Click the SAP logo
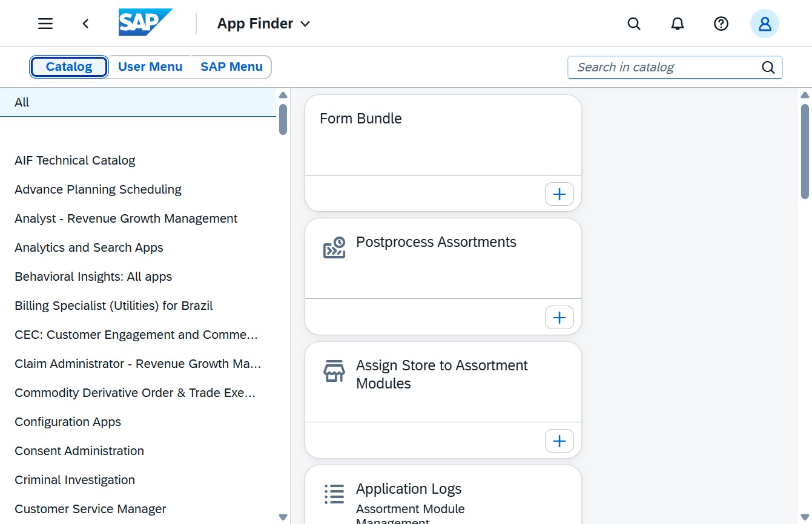The height and width of the screenshot is (524, 812). [145, 23]
